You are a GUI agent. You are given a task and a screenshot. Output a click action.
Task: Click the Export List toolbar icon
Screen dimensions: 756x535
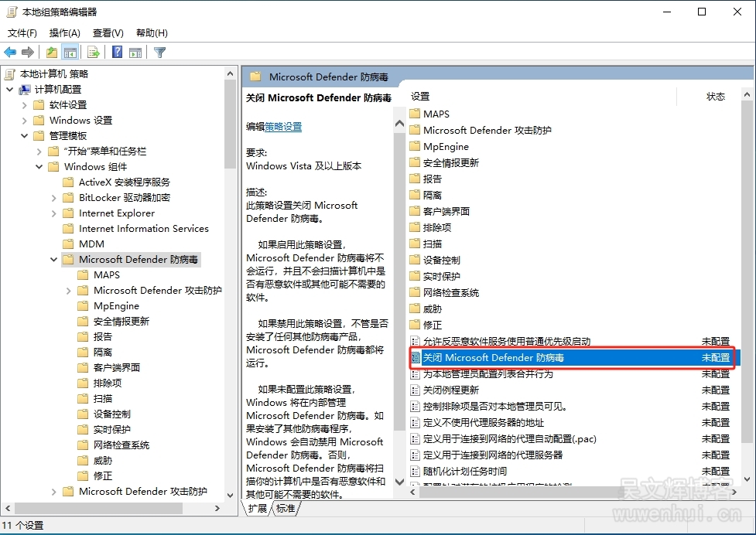[x=94, y=53]
